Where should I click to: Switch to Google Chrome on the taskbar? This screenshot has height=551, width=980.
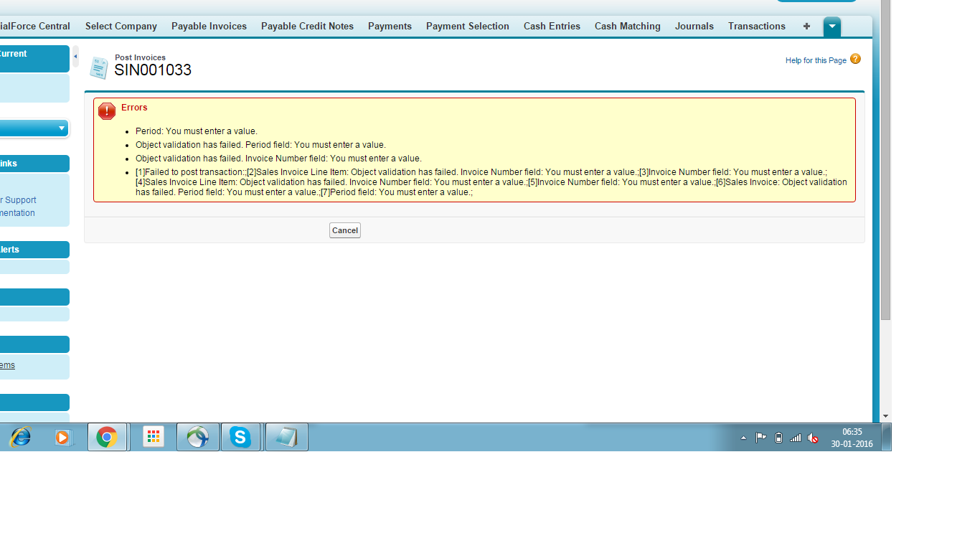[107, 437]
